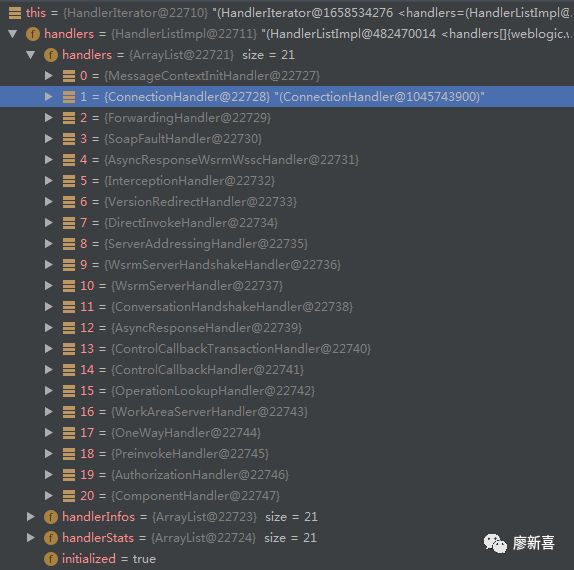Expand element 2 ForwardingHandler
574x570 pixels.
[48, 118]
